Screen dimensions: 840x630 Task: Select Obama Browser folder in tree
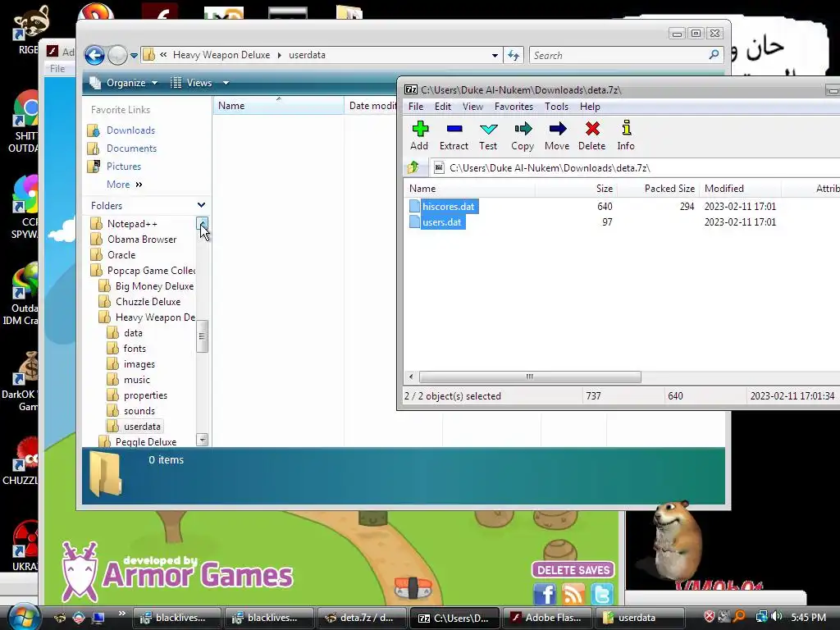[141, 240]
